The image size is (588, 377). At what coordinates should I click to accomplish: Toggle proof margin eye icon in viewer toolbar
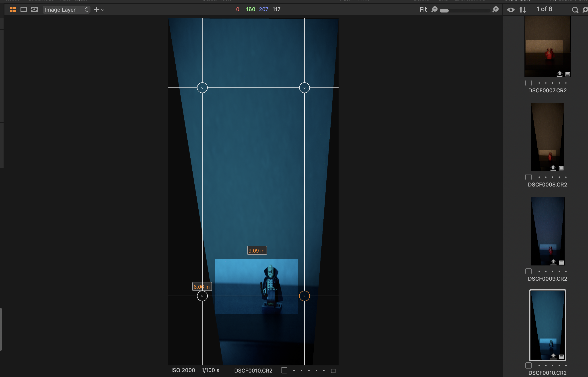tap(34, 10)
